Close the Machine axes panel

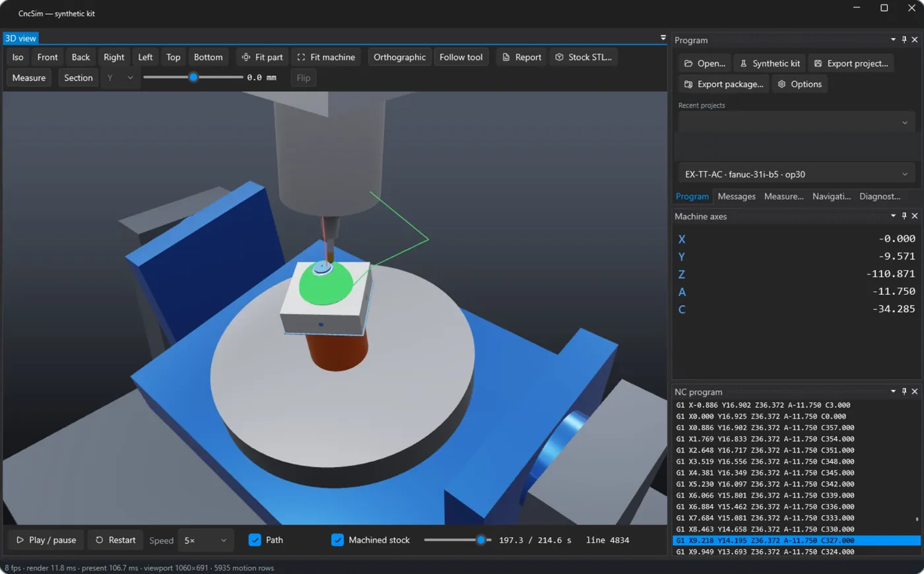pos(915,216)
